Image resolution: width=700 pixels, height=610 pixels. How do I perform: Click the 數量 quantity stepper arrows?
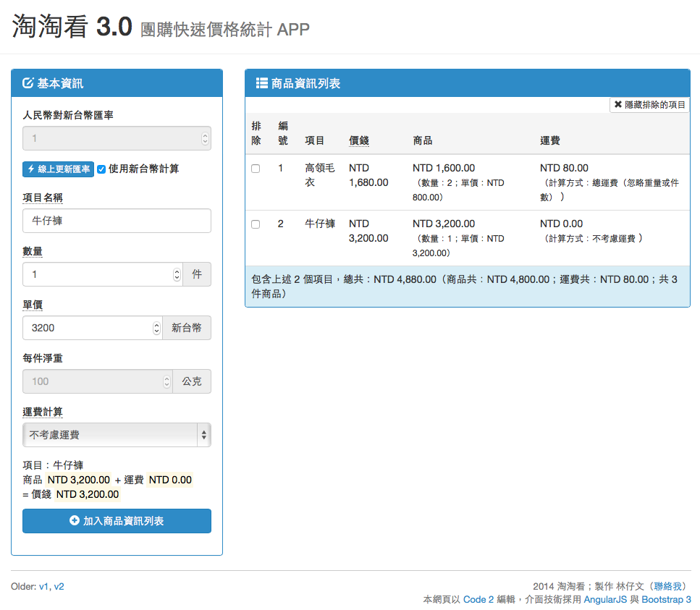177,274
